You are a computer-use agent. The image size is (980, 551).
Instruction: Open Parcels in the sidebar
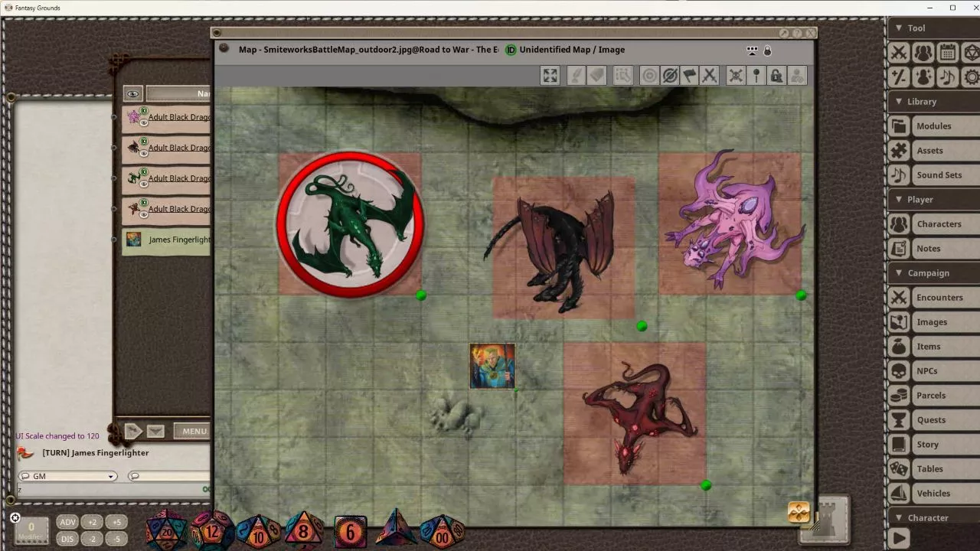pyautogui.click(x=933, y=395)
